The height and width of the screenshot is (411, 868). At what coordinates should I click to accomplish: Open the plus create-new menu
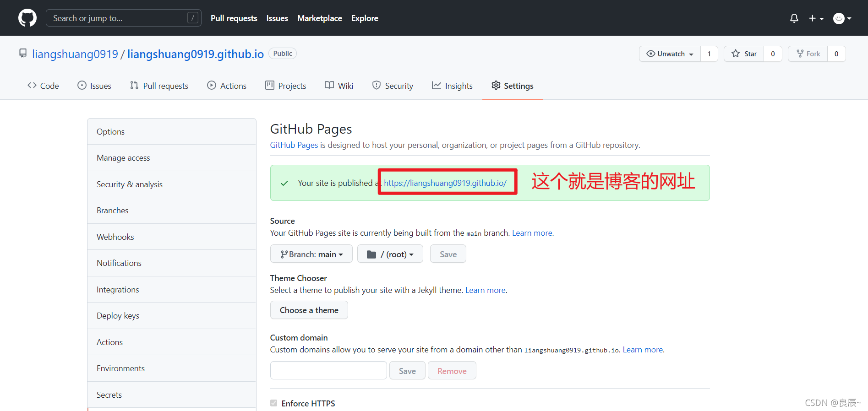pyautogui.click(x=816, y=18)
